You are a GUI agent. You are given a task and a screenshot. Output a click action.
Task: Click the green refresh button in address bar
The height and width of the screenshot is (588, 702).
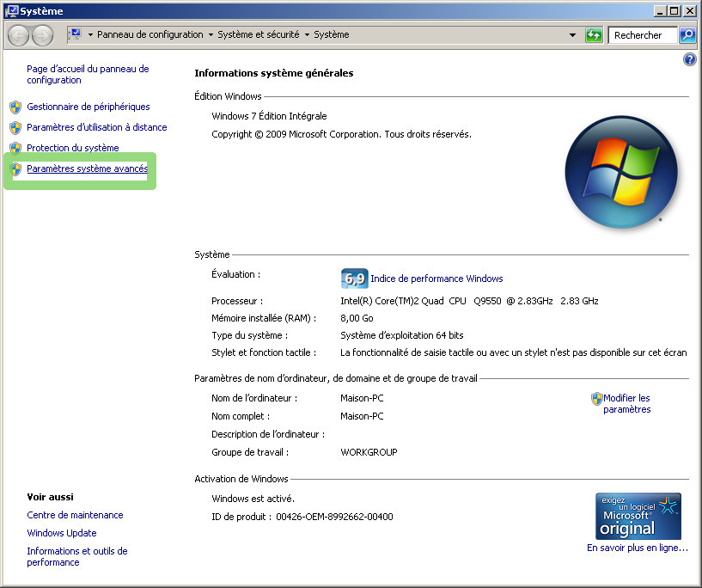[x=594, y=35]
